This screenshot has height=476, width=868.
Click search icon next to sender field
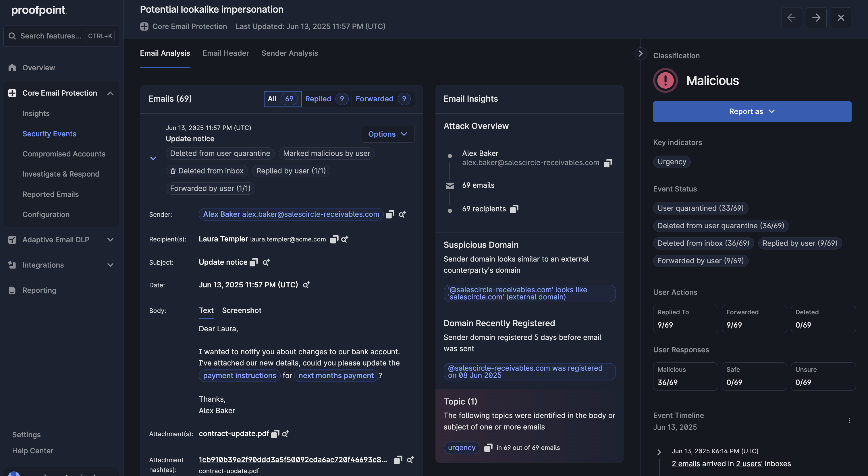click(402, 214)
